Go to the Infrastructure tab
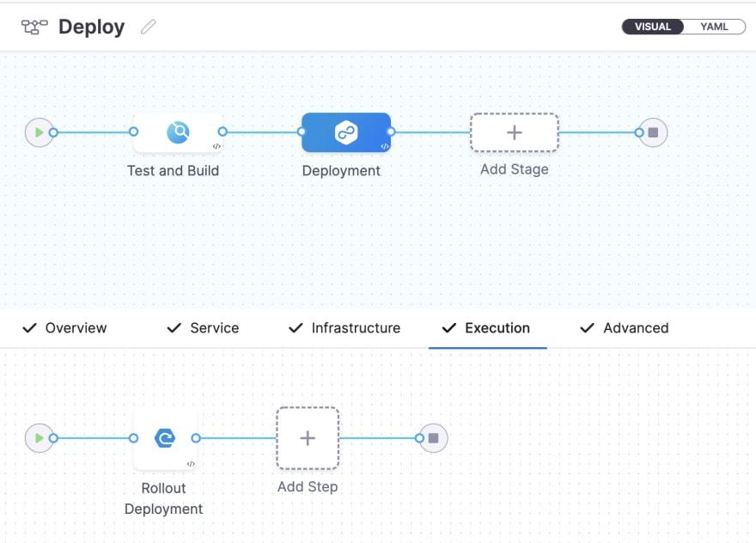 [344, 328]
